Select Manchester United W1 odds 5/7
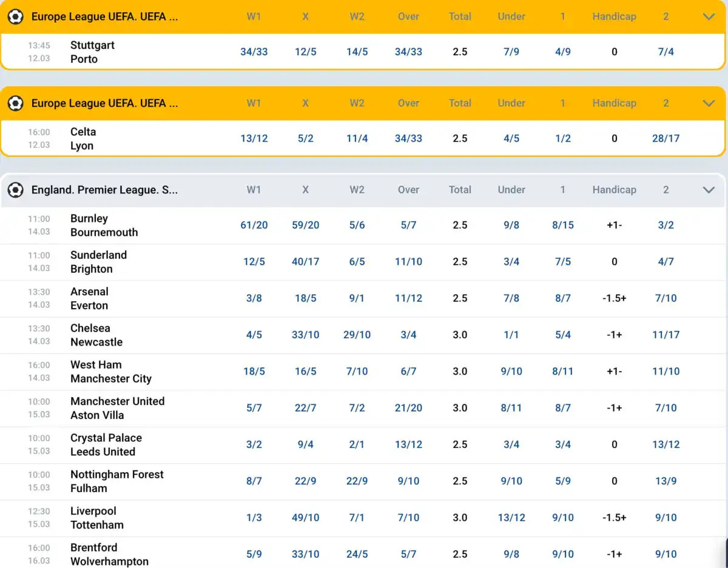The width and height of the screenshot is (728, 568). pyautogui.click(x=254, y=407)
